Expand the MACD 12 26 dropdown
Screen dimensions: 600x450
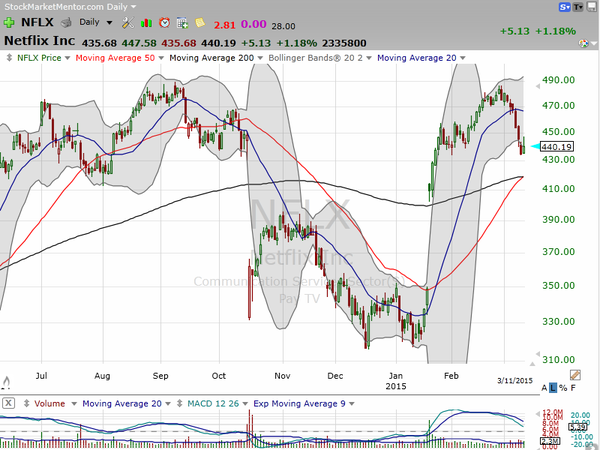(x=245, y=404)
